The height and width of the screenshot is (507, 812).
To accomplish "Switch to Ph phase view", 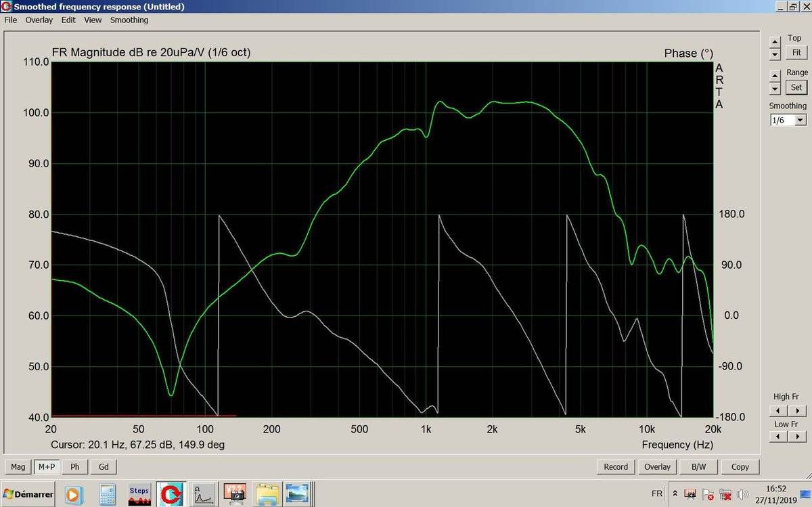I will (75, 466).
